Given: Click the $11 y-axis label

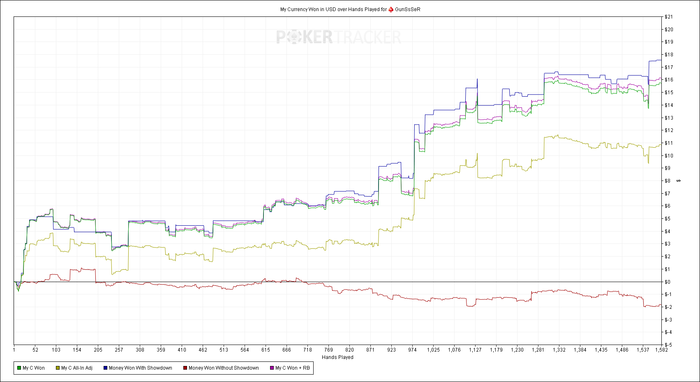Looking at the screenshot, I should click(x=668, y=143).
